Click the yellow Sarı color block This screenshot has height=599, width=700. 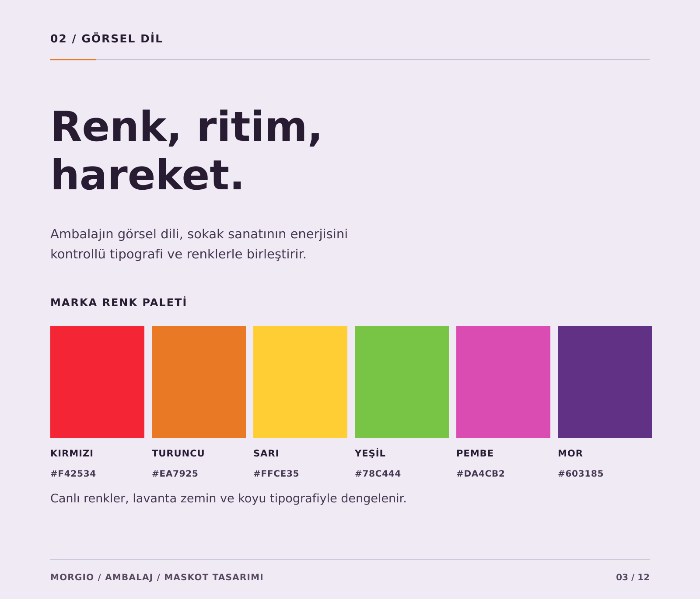[x=300, y=382]
